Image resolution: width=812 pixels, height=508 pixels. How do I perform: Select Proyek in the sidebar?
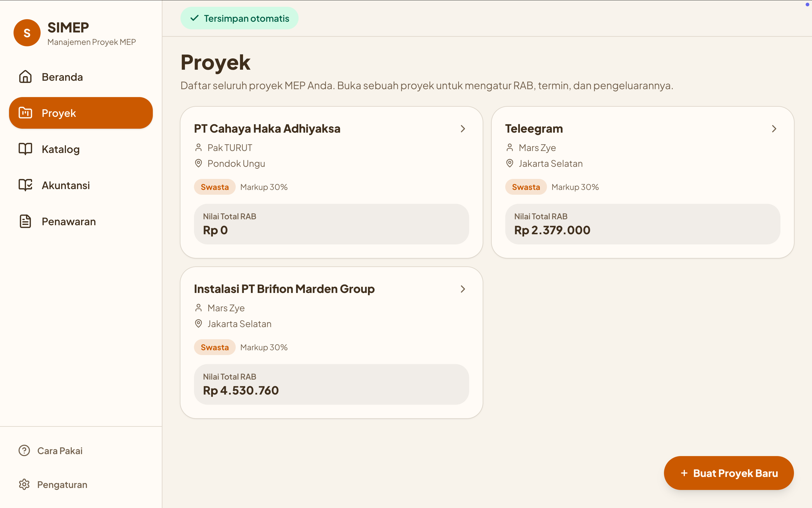(x=81, y=113)
